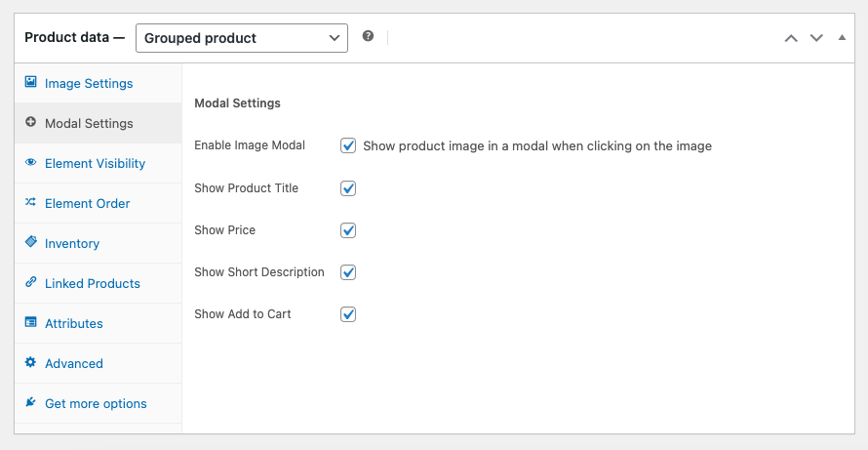The height and width of the screenshot is (450, 868).
Task: Click the plug icon beside Get more options
Action: [x=30, y=402]
